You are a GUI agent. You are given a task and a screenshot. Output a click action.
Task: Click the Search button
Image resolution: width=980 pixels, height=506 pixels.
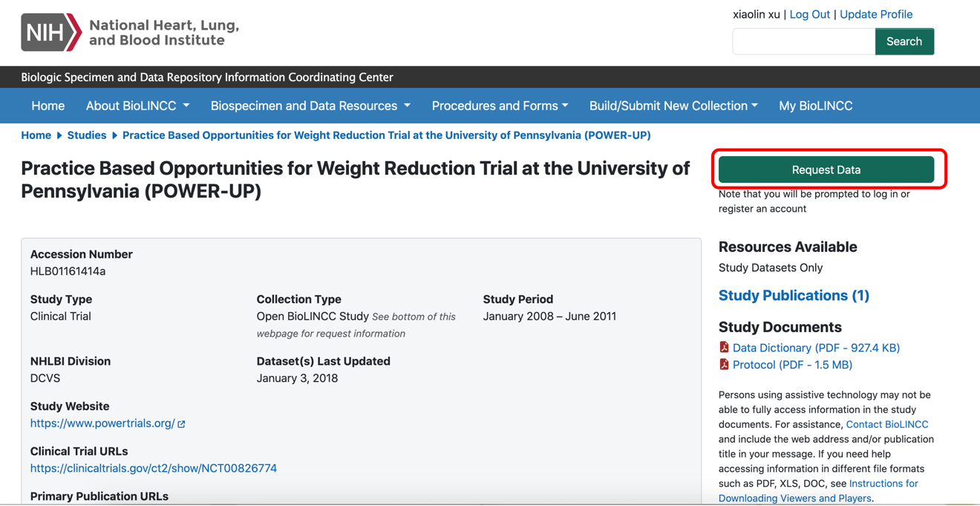click(904, 42)
